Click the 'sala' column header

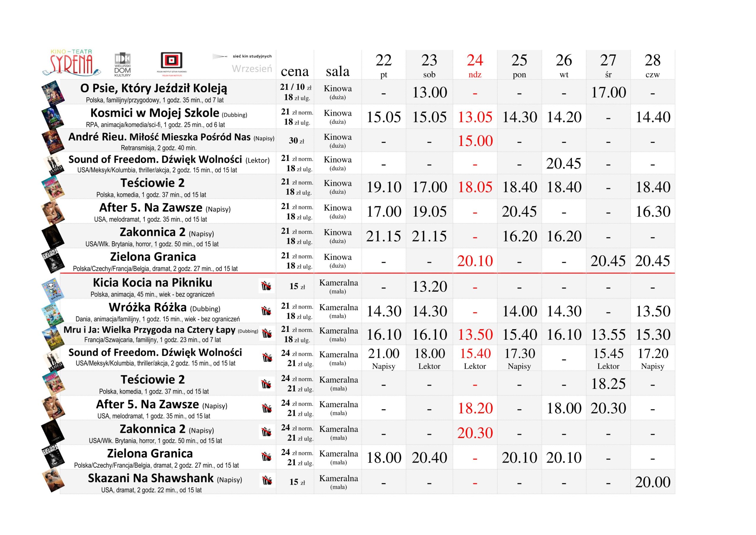point(338,71)
